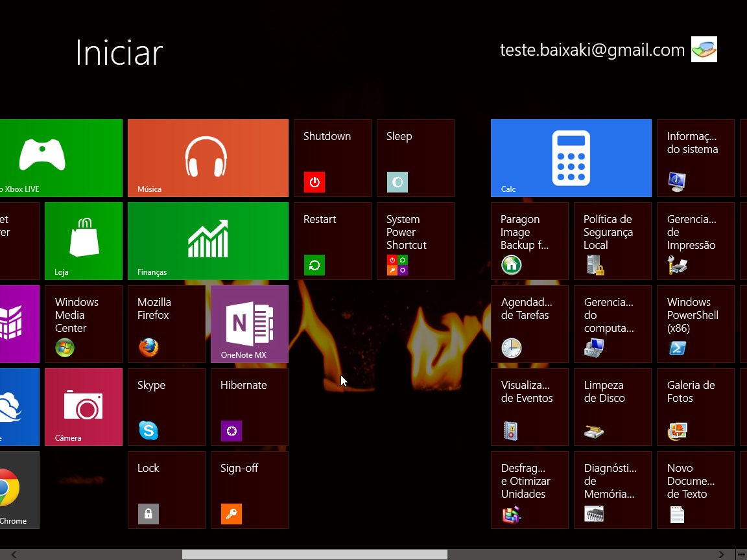Click the Hibernate tile
This screenshot has width=747, height=560.
coord(250,407)
